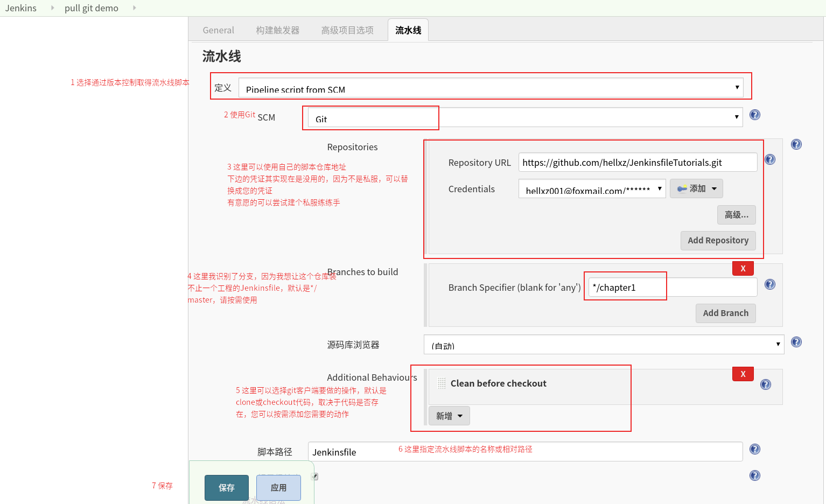Grab the Clean before checkout drag handle
This screenshot has width=826, height=504.
[442, 383]
